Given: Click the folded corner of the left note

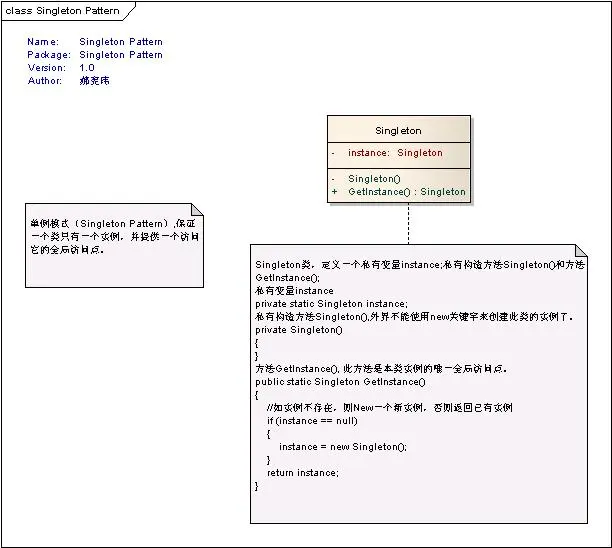Looking at the screenshot, I should coord(197,209).
